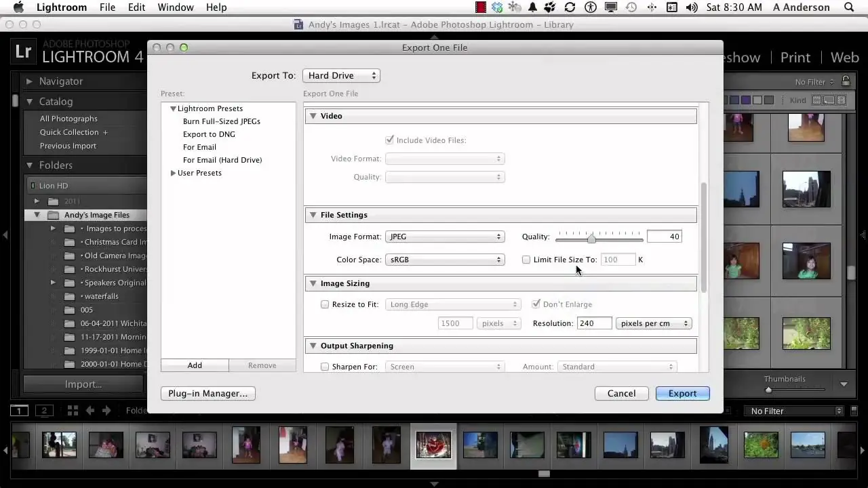Filter by videos Kind icon
868x488 pixels.
point(842,100)
